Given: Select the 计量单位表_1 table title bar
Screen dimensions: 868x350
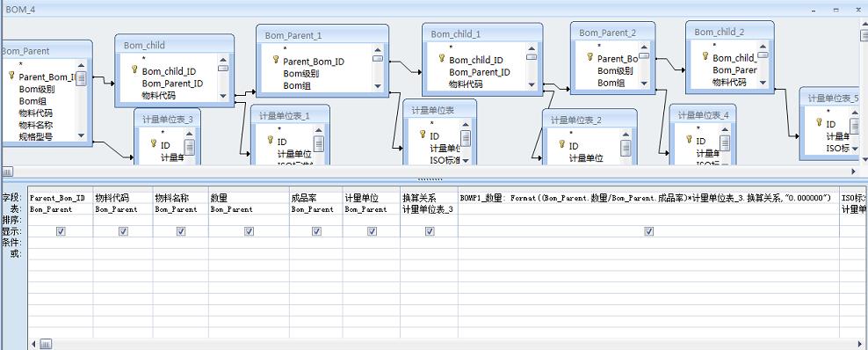Looking at the screenshot, I should tap(290, 115).
